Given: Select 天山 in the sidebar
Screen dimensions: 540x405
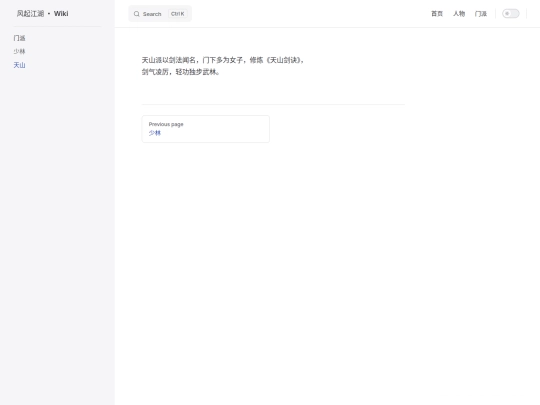Looking at the screenshot, I should [x=19, y=65].
